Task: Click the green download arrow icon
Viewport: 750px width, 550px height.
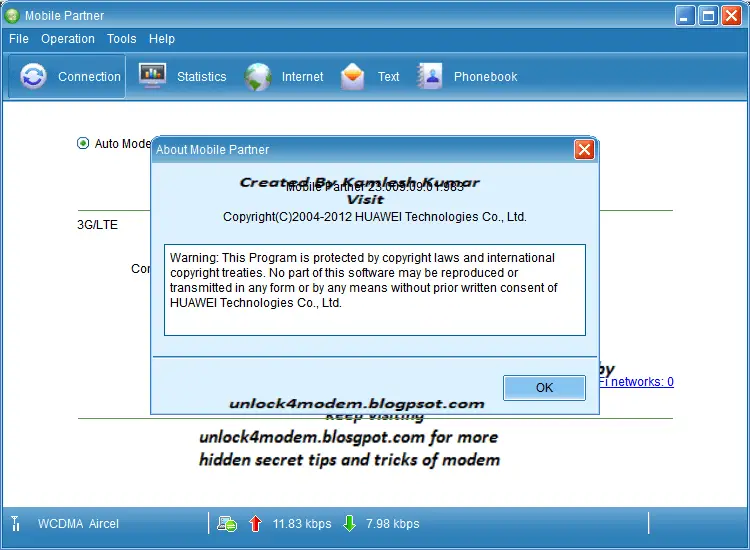Action: point(350,523)
